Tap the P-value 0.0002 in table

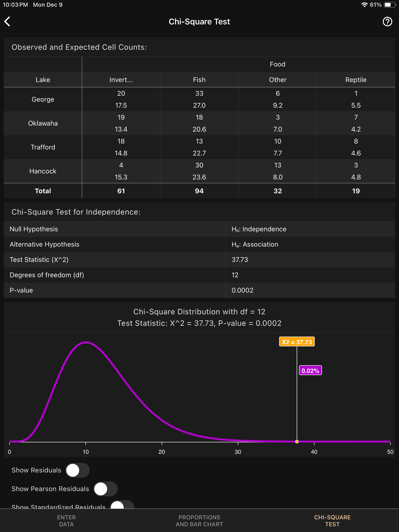tap(242, 290)
